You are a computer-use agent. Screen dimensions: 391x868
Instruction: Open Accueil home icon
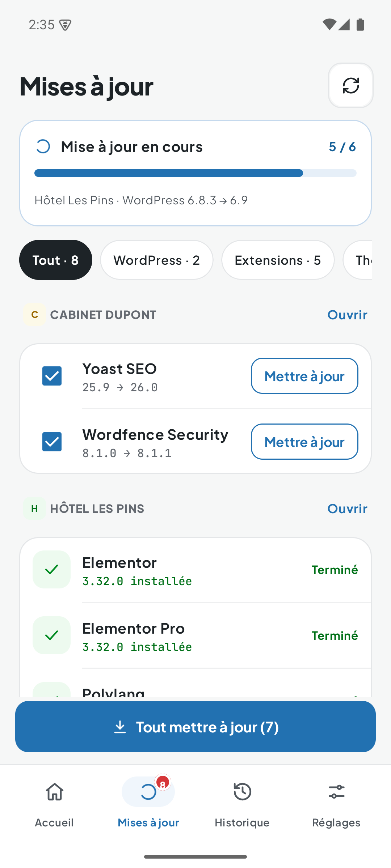coord(55,792)
